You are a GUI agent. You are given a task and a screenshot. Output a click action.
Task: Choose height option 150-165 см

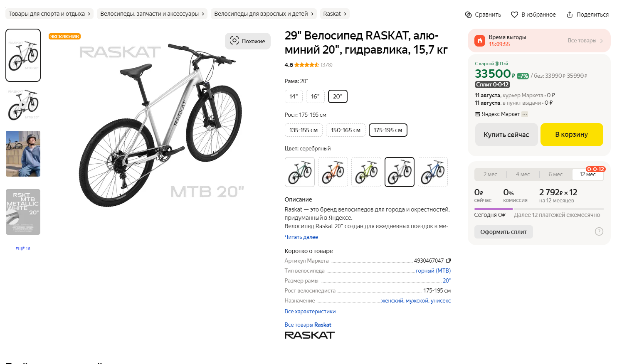pyautogui.click(x=346, y=130)
